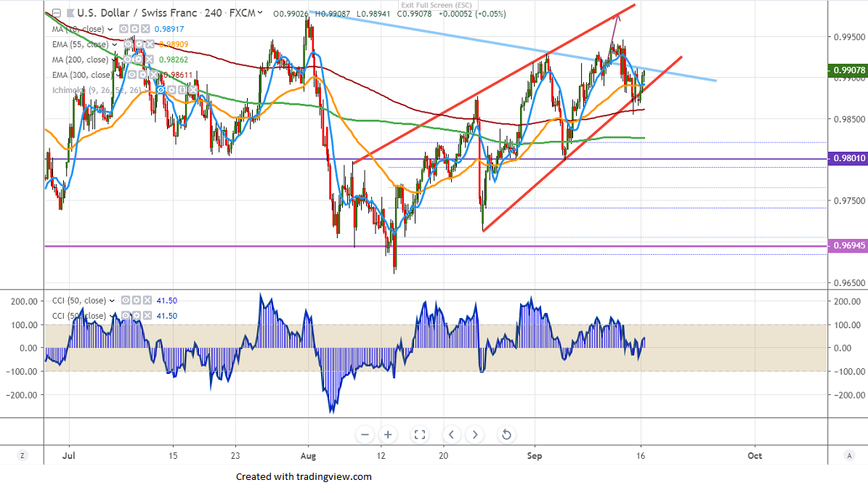The width and height of the screenshot is (868, 493).
Task: Expand the second CCI (50, close) chevron
Action: 112,316
